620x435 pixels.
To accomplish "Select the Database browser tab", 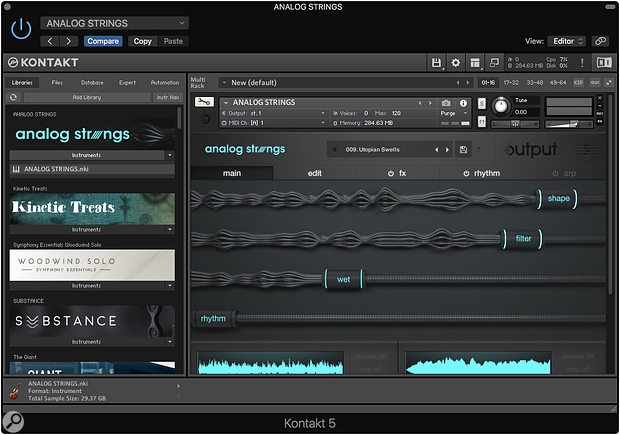I will point(92,83).
